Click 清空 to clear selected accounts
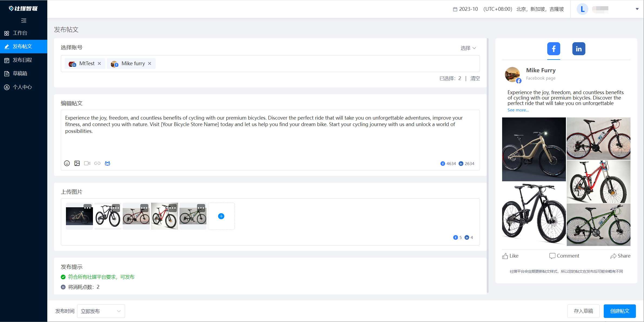The image size is (644, 322). point(475,78)
